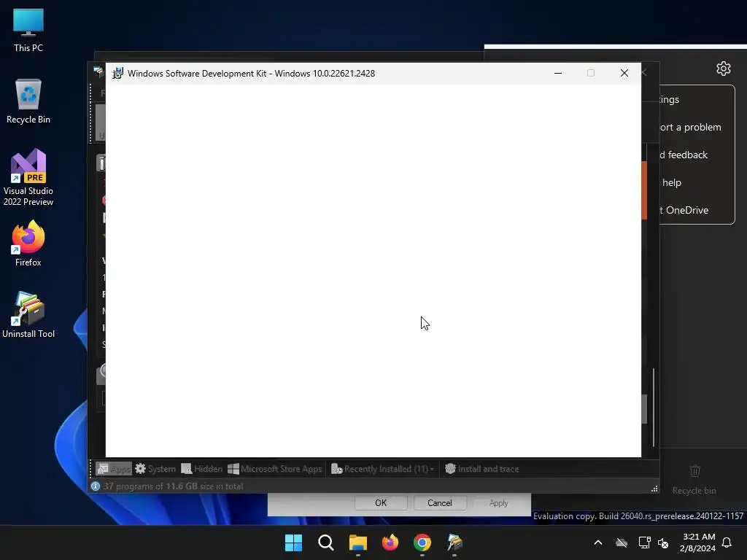Select 'Quit OneDrive' menu entry
Image resolution: width=747 pixels, height=560 pixels.
pos(684,210)
